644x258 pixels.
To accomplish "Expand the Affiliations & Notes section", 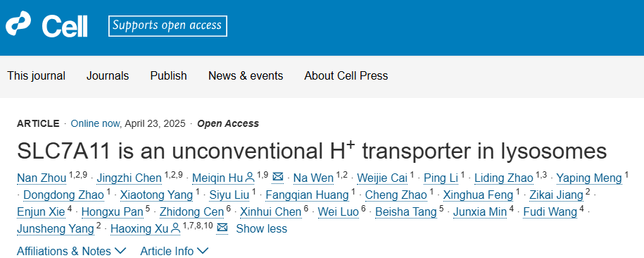I will tap(72, 251).
